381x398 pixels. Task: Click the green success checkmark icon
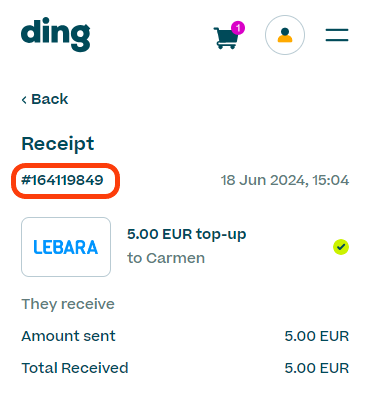point(341,247)
